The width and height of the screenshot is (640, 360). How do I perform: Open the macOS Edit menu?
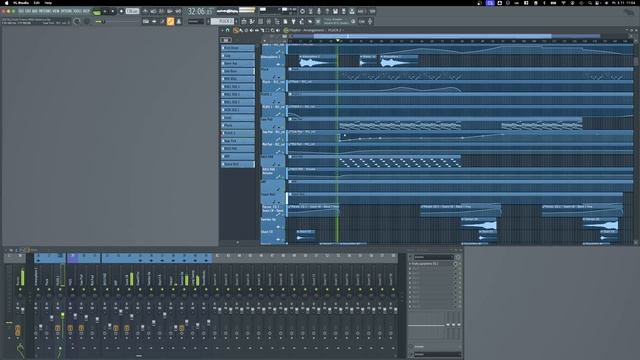click(36, 3)
